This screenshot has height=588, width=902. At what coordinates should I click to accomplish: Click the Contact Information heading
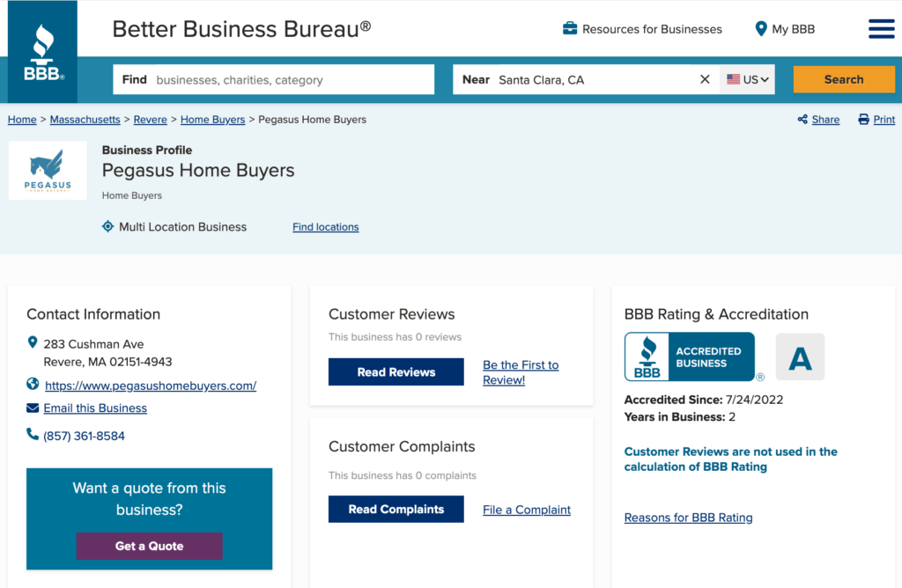(x=93, y=314)
